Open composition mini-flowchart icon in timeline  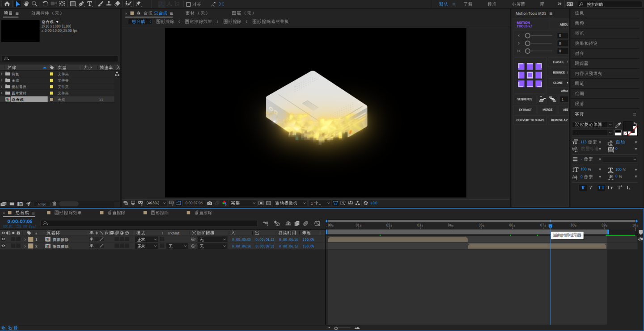tap(266, 223)
